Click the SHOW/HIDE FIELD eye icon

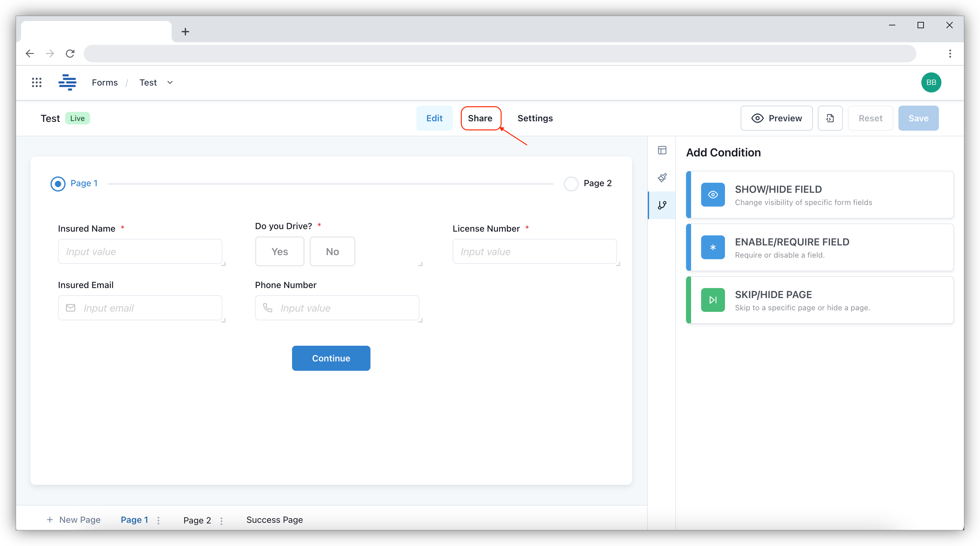tap(712, 195)
